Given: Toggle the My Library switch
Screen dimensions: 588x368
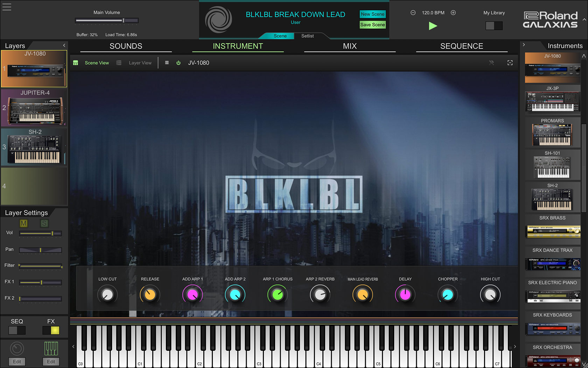Looking at the screenshot, I should [x=494, y=26].
